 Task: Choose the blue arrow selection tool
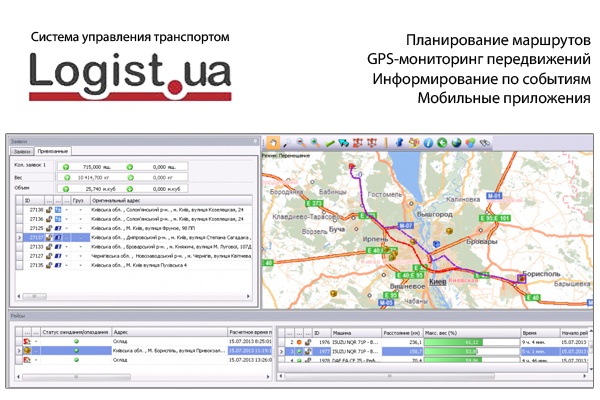pyautogui.click(x=343, y=143)
